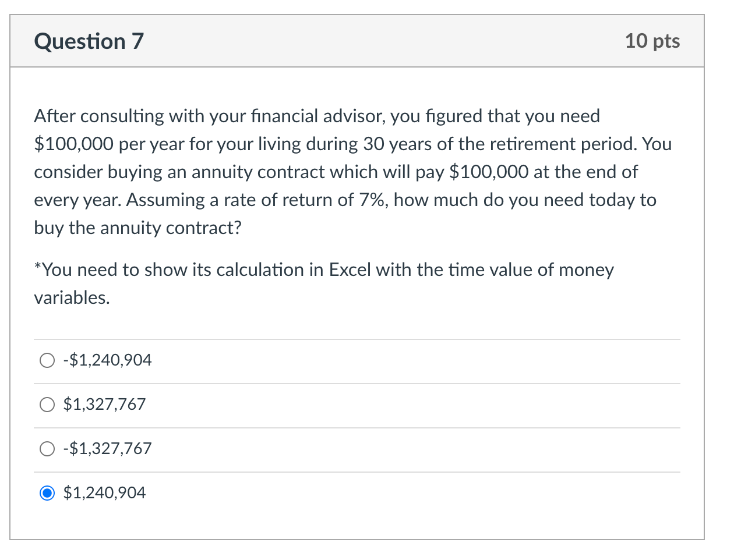Select the $1,327,767 radio button

point(47,404)
